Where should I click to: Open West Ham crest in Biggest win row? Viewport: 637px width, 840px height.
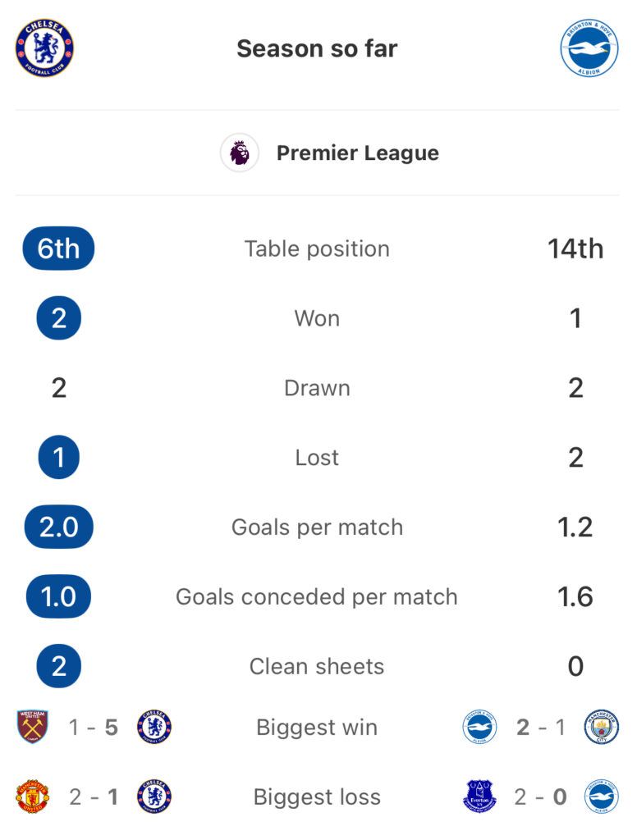click(x=33, y=727)
